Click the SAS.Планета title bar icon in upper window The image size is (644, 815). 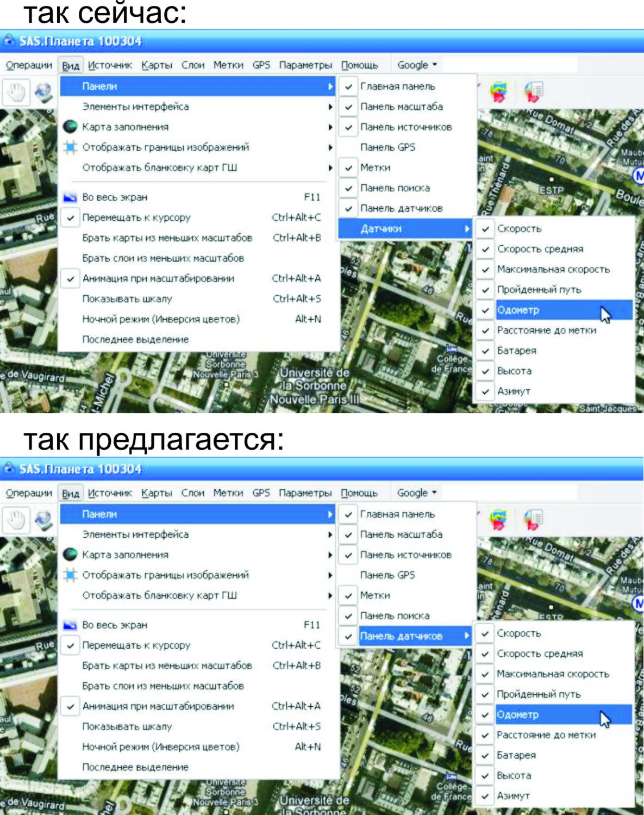coord(9,41)
